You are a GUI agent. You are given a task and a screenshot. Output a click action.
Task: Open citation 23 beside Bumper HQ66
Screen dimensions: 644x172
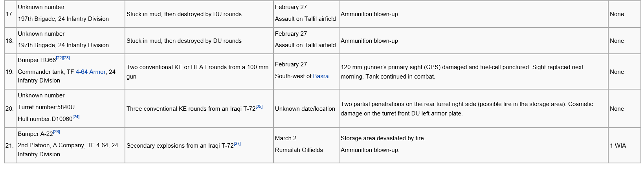point(66,58)
